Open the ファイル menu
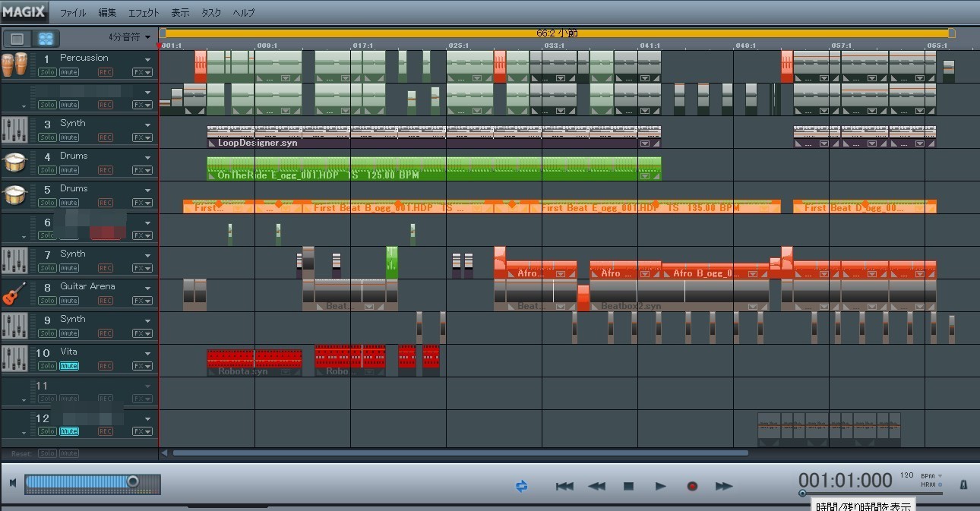The height and width of the screenshot is (511, 980). pos(73,13)
